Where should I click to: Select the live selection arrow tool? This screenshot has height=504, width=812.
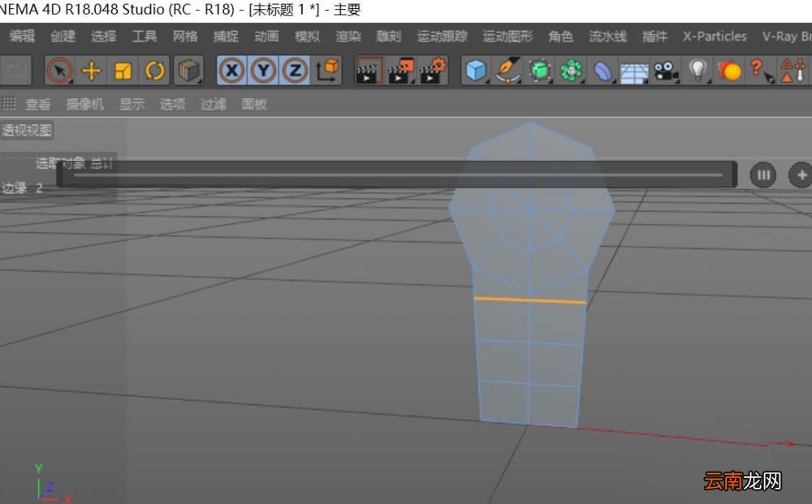tap(59, 70)
